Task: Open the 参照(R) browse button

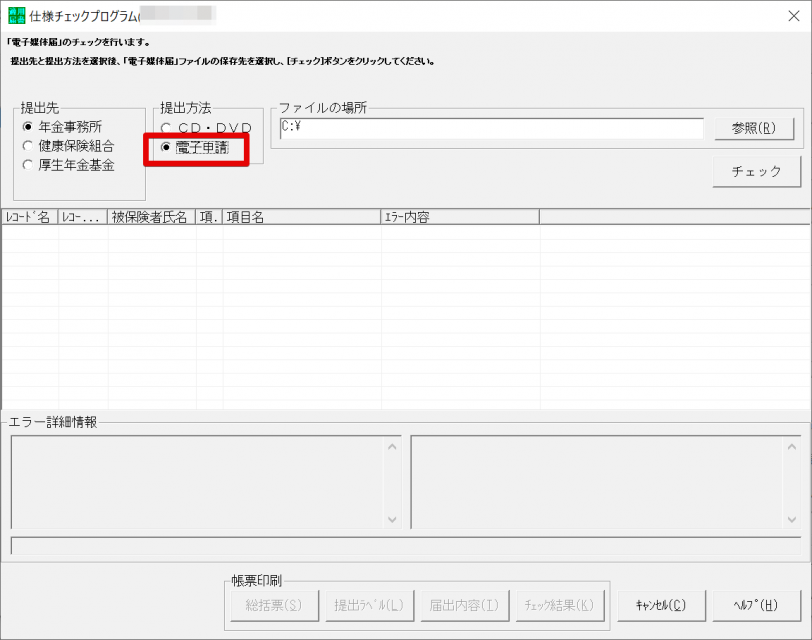Action: (754, 128)
